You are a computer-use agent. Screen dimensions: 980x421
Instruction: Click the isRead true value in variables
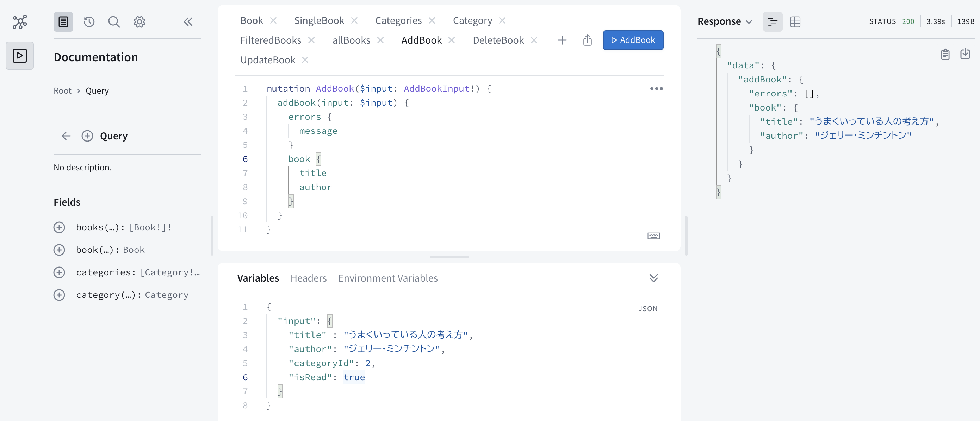[354, 377]
